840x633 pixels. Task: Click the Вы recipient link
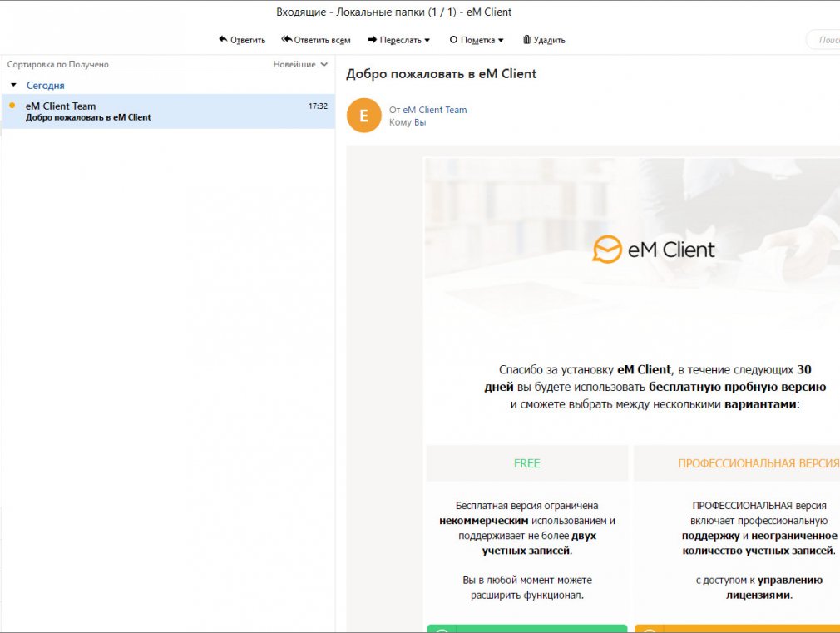click(420, 122)
